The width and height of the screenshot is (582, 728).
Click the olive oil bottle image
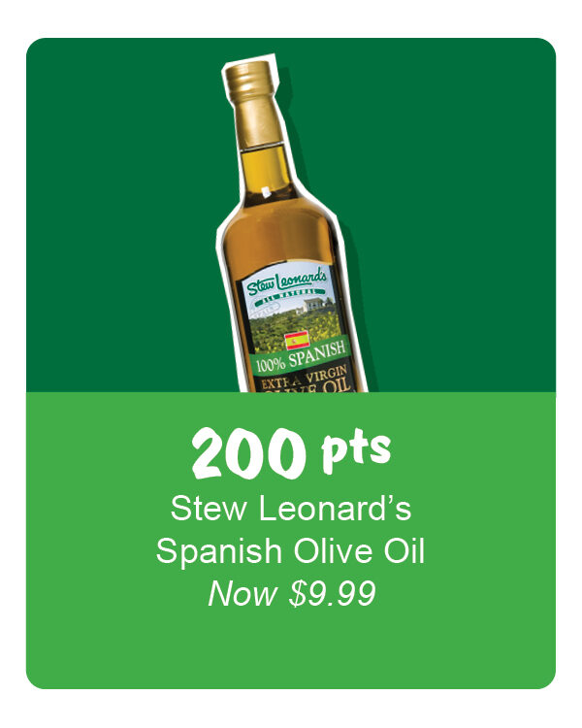[x=290, y=227]
